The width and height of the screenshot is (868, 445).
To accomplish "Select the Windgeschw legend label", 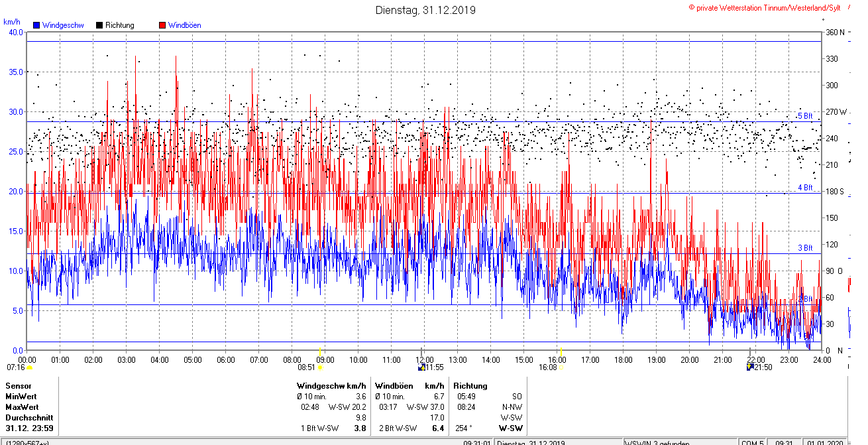I will pos(62,25).
